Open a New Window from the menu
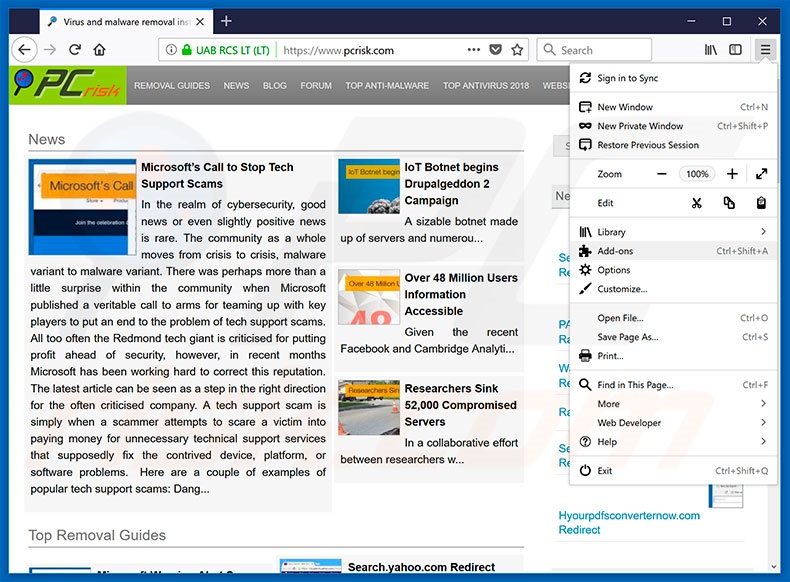 pos(673,107)
